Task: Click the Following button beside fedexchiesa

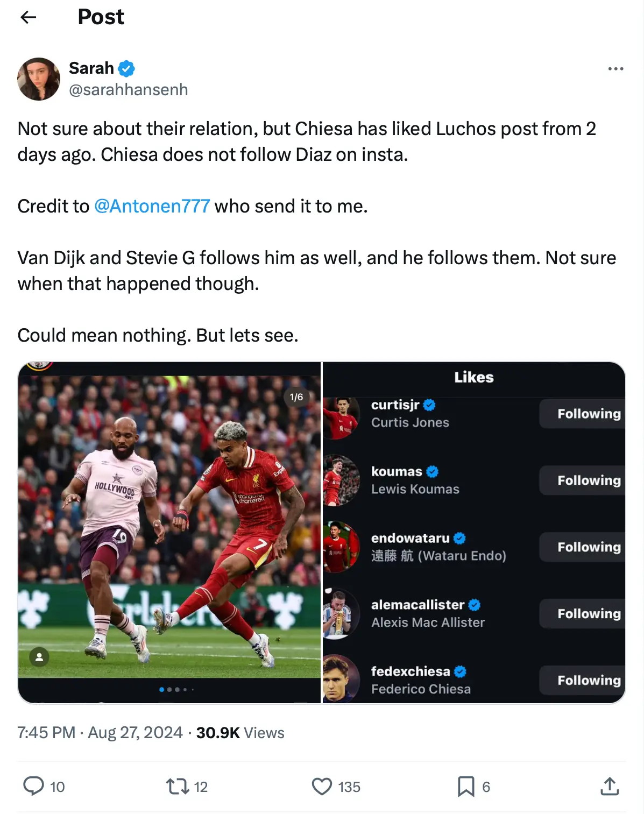Action: click(x=583, y=680)
